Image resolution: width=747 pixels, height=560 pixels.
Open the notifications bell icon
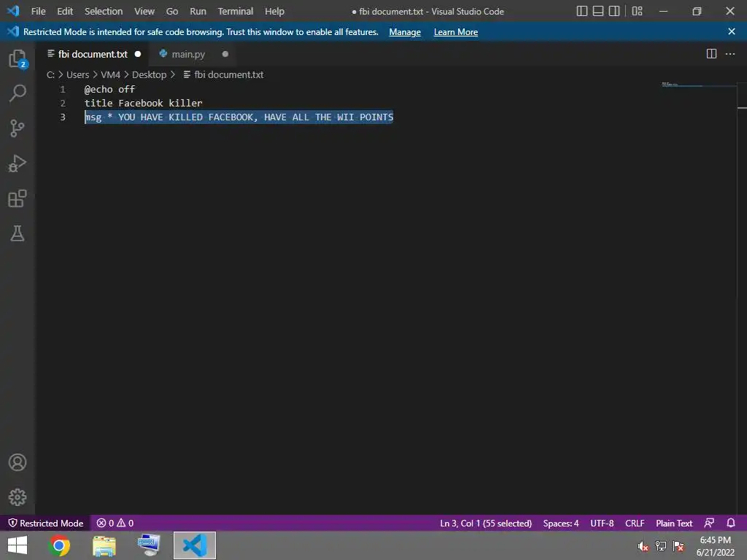click(x=731, y=523)
